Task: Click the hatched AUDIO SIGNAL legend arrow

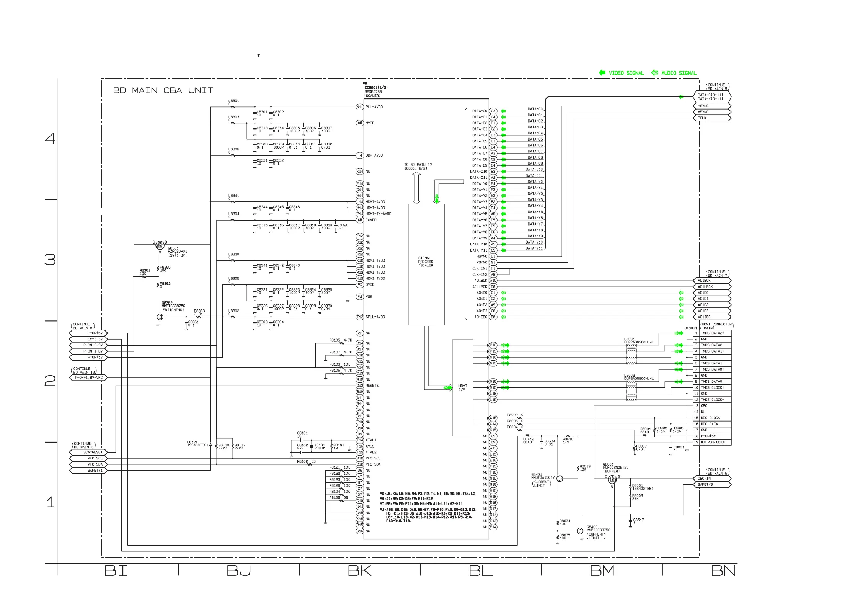Action: (x=655, y=73)
